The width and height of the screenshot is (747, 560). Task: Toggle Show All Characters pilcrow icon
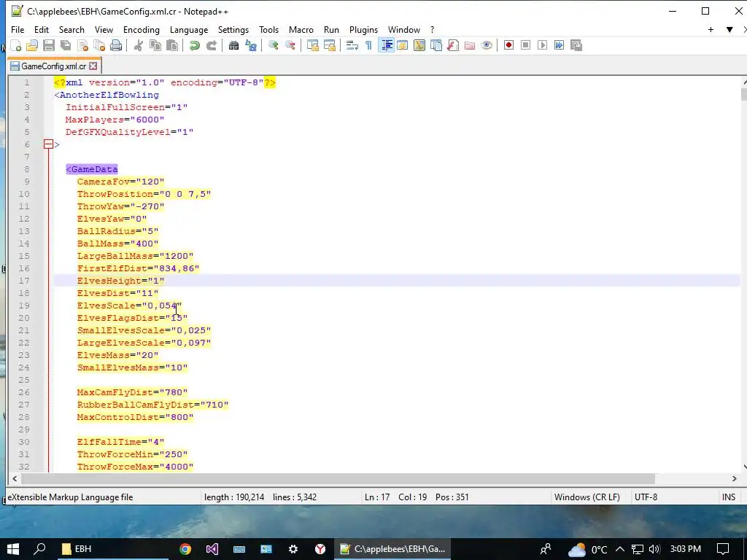click(368, 45)
